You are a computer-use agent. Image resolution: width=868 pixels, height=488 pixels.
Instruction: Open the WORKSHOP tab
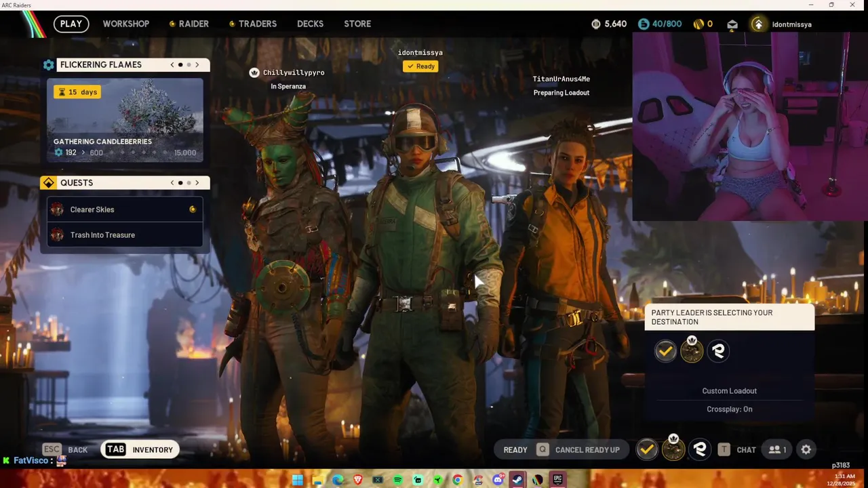(126, 24)
